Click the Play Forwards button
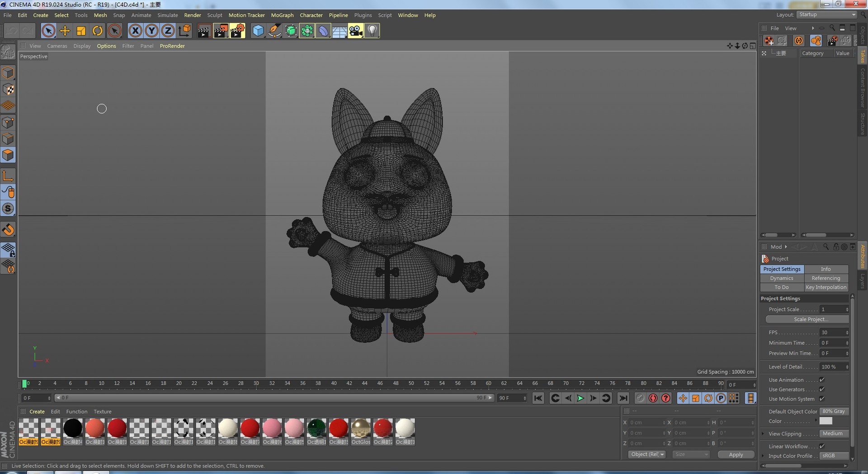 [x=580, y=398]
